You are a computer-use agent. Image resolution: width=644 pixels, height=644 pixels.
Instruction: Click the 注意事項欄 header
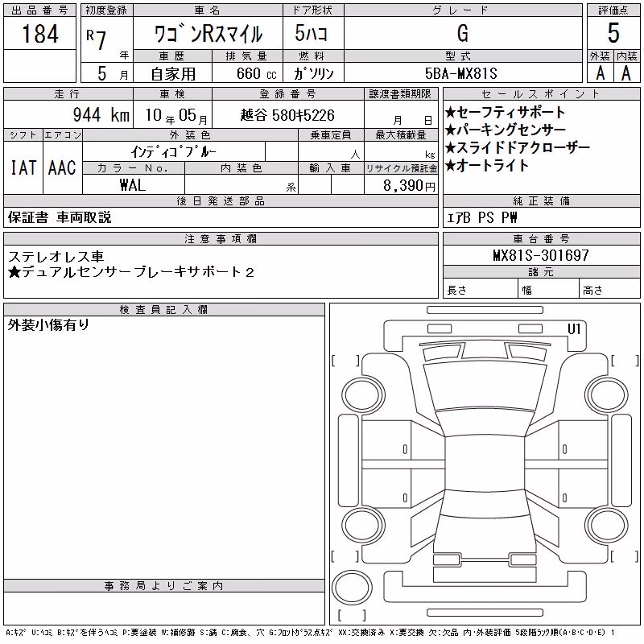(221, 239)
